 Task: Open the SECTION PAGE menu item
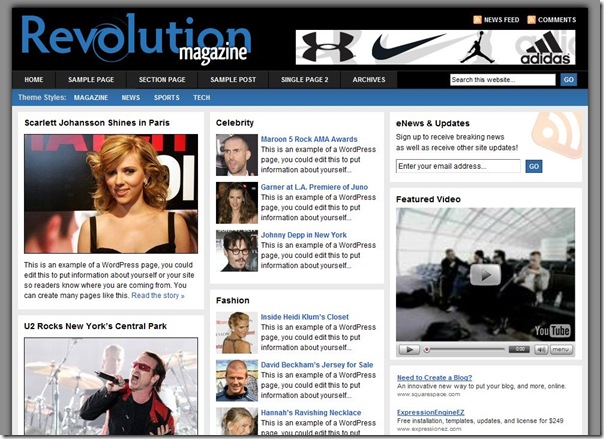pyautogui.click(x=162, y=80)
